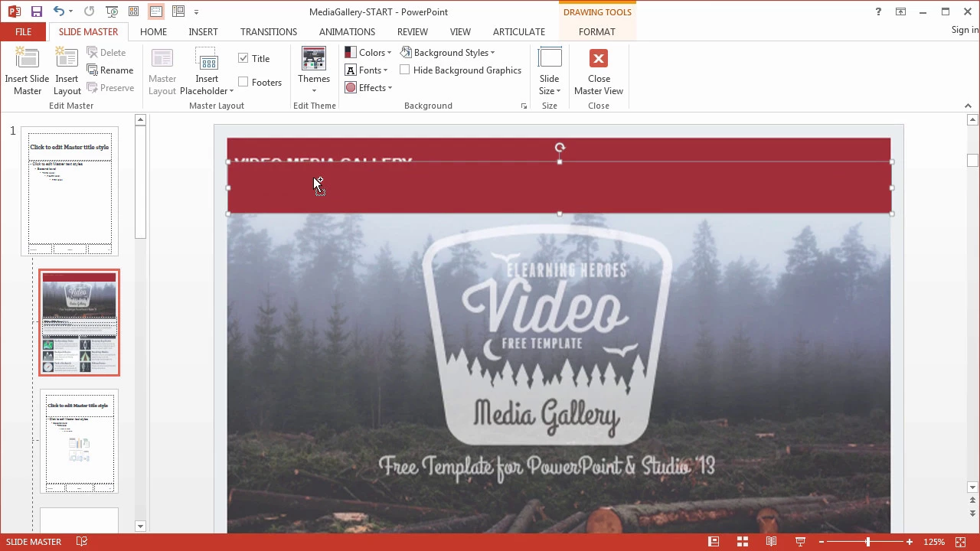Click the zoom out minus button
The image size is (980, 551).
coord(822,542)
